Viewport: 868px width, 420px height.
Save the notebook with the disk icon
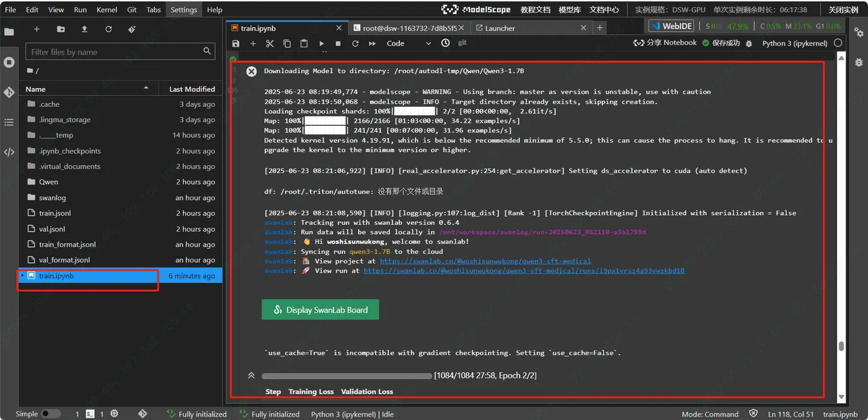(x=236, y=43)
